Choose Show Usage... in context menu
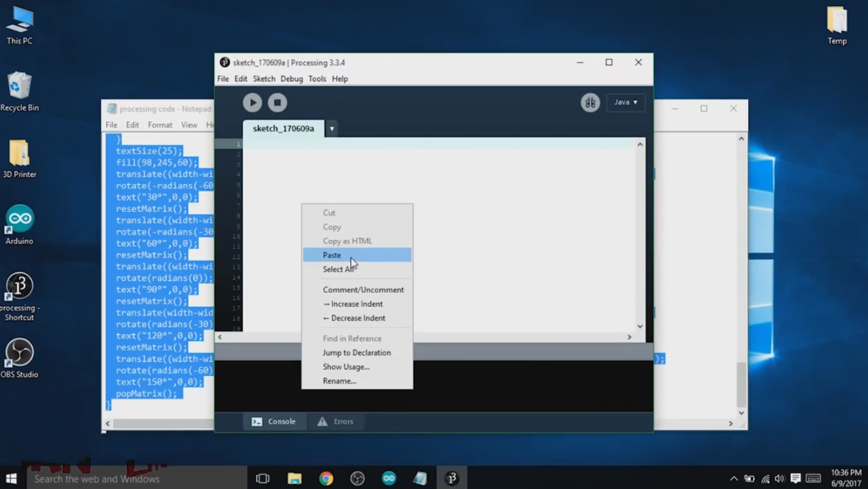This screenshot has height=489, width=868. click(x=357, y=367)
